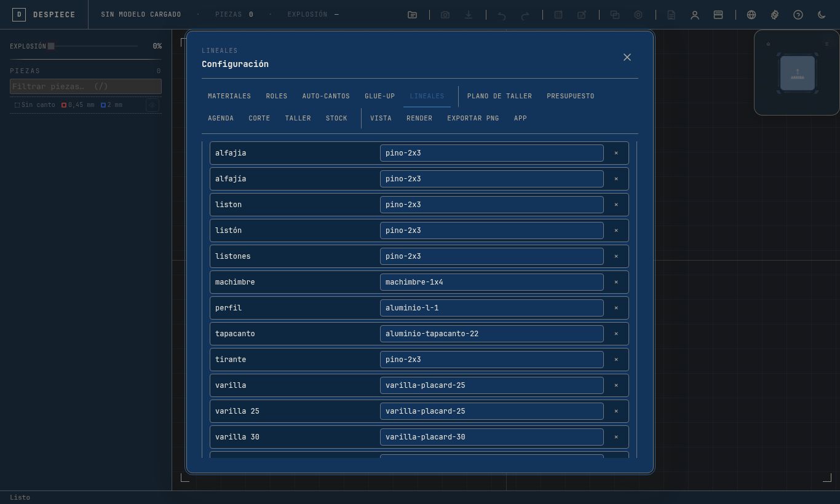This screenshot has height=504, width=840.
Task: Click the card panel icon in toolbar
Action: pos(718,15)
